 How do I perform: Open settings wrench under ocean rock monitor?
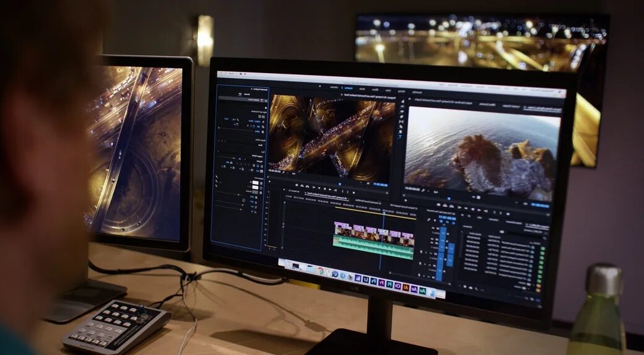(x=422, y=190)
